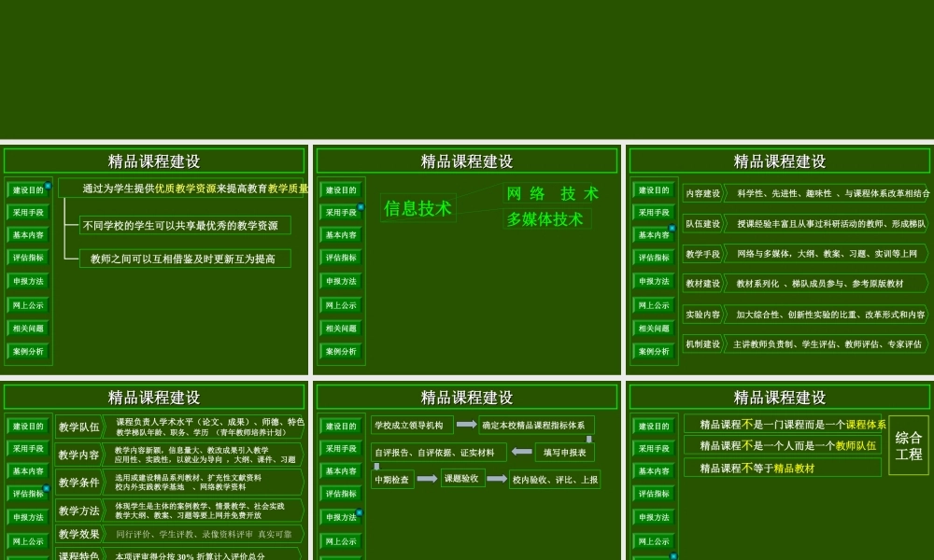Click the 内容建设 arrow banner
Image resolution: width=934 pixels, height=560 pixels.
click(x=702, y=193)
